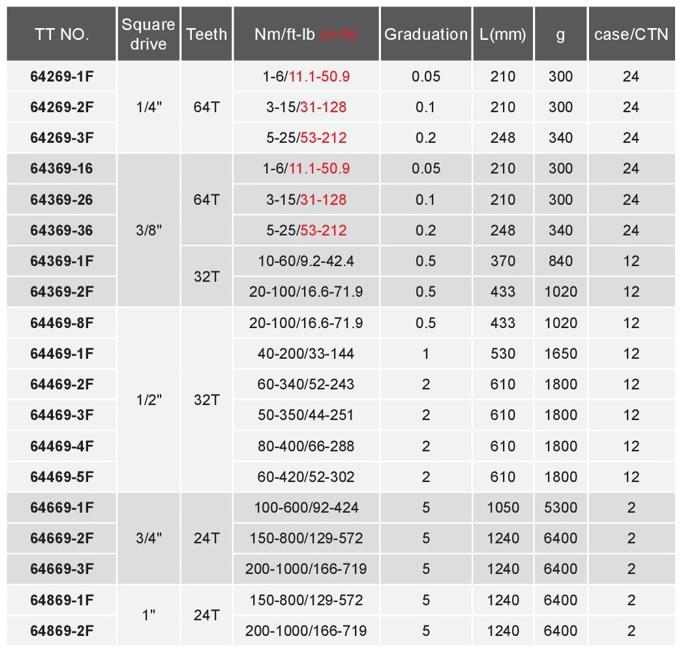The width and height of the screenshot is (683, 650).
Task: Click the Graduation column header
Action: pyautogui.click(x=426, y=34)
